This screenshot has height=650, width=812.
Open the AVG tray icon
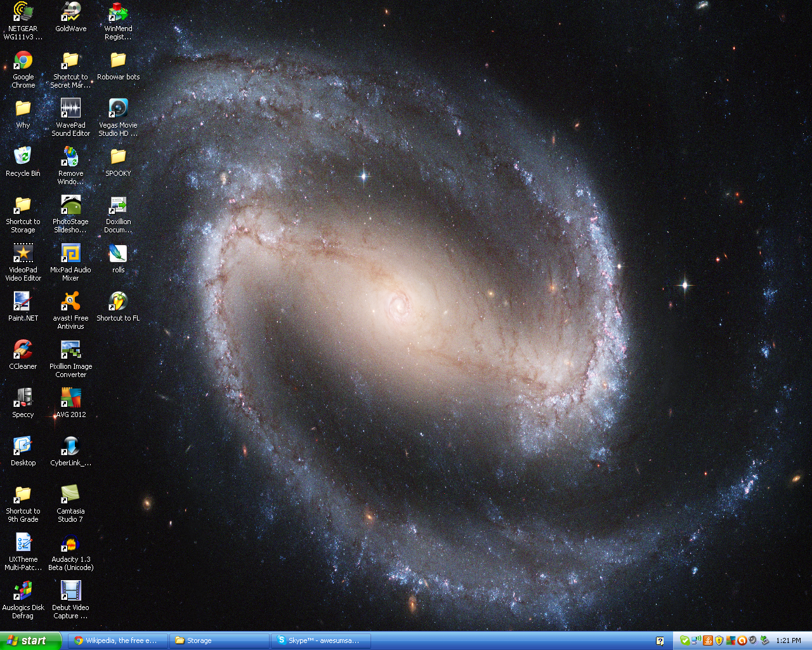[731, 640]
